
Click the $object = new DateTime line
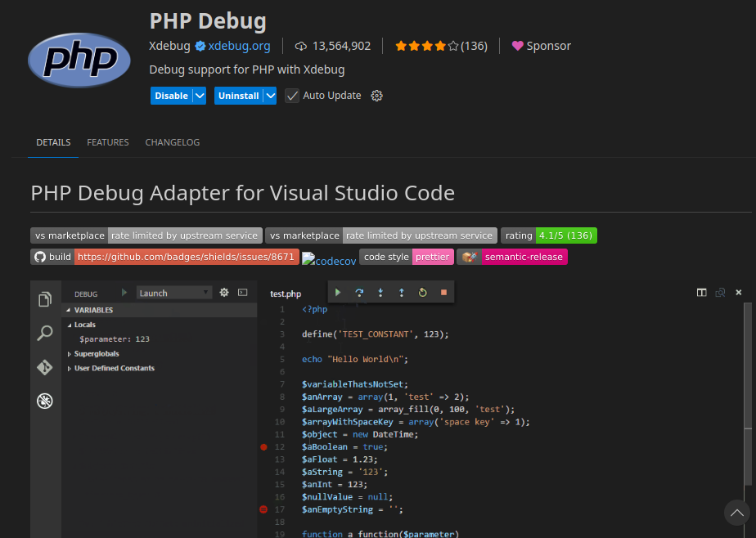coord(360,434)
